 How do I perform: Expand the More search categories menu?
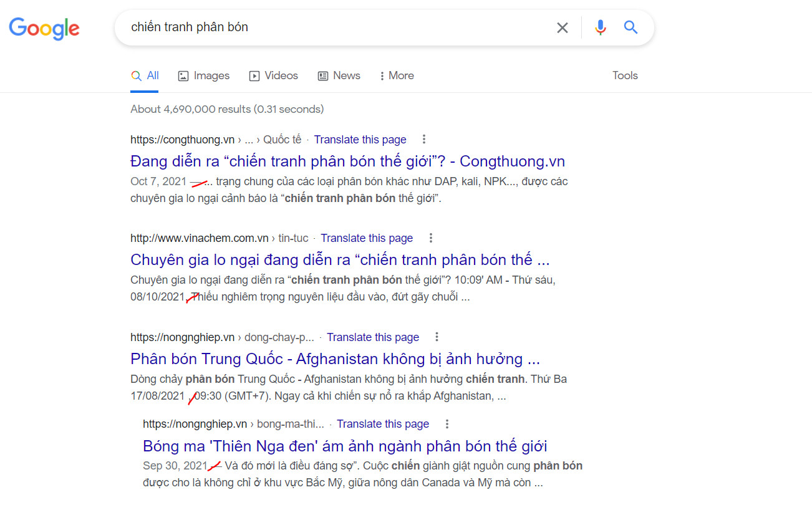[x=397, y=75]
